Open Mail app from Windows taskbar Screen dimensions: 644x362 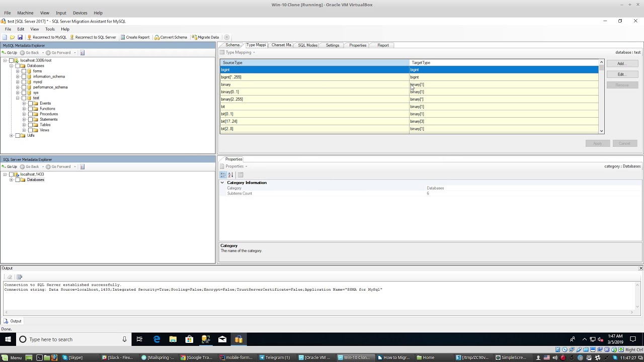click(222, 339)
